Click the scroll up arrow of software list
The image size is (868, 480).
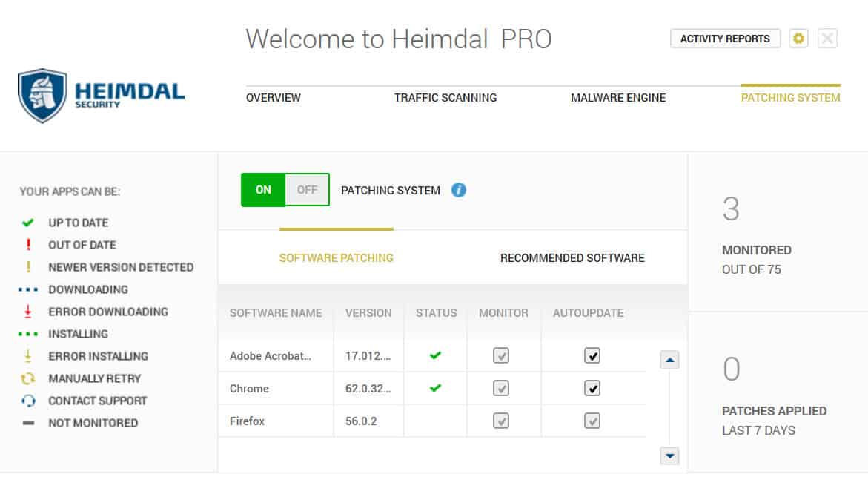coord(670,360)
